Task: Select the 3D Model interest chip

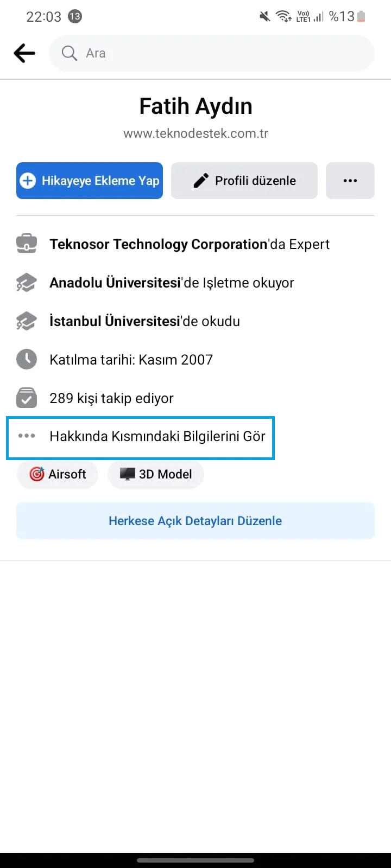Action: (156, 474)
